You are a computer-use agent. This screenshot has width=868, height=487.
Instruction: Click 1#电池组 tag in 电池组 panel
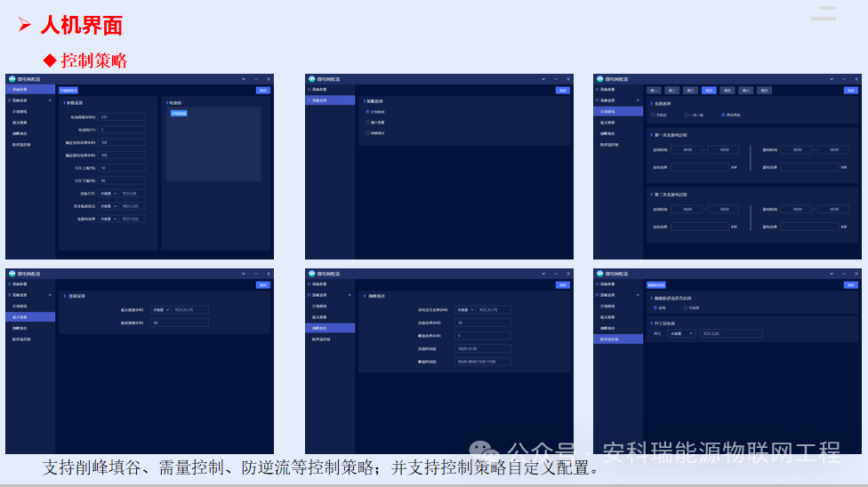(x=179, y=114)
